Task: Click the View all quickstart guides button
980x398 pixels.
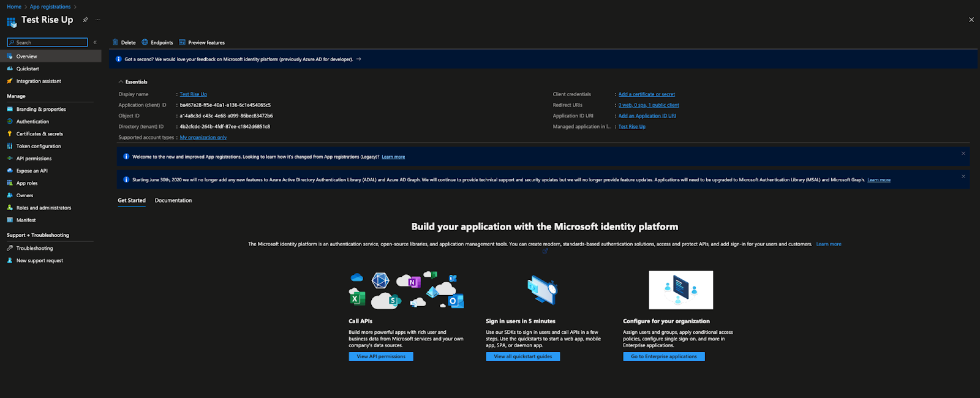Action: coord(523,356)
